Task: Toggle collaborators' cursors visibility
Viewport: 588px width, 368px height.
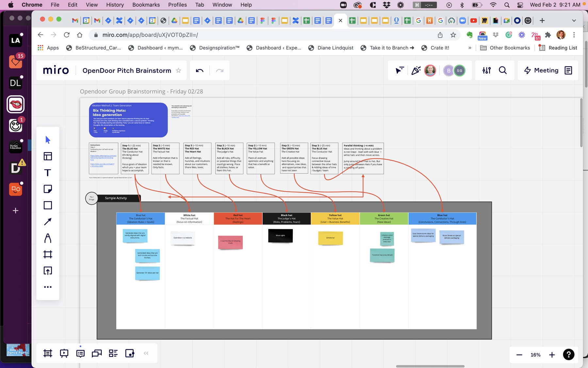Action: pyautogui.click(x=400, y=70)
